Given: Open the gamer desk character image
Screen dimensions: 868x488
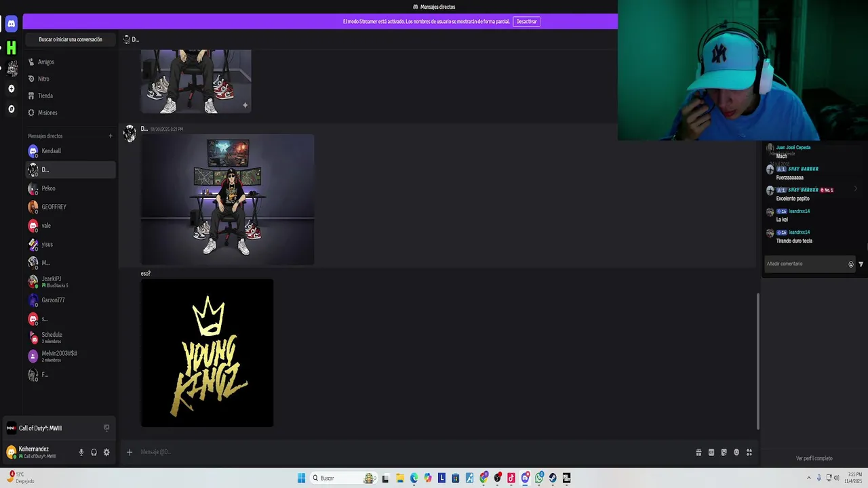Looking at the screenshot, I should tap(227, 199).
